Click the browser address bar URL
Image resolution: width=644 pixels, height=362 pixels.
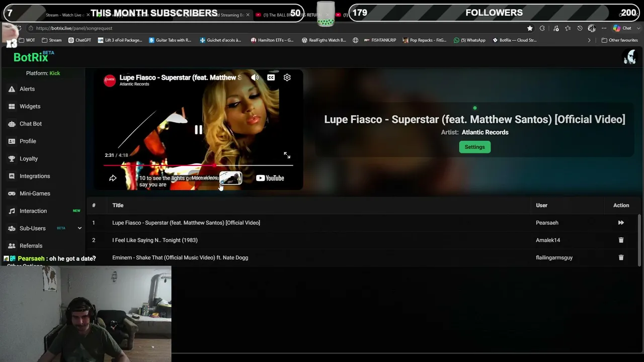click(x=74, y=28)
